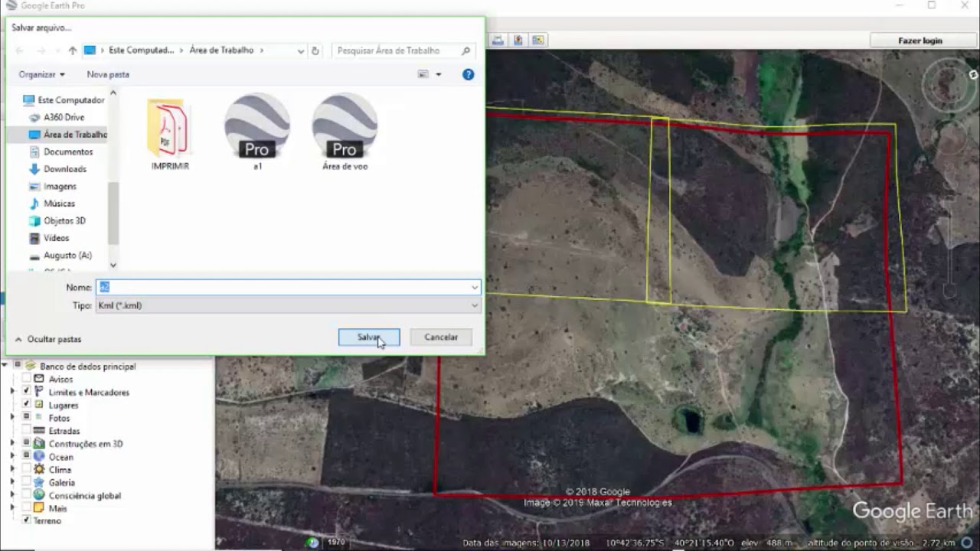
Task: Select Vídeos in navigation pane
Action: (x=49, y=238)
